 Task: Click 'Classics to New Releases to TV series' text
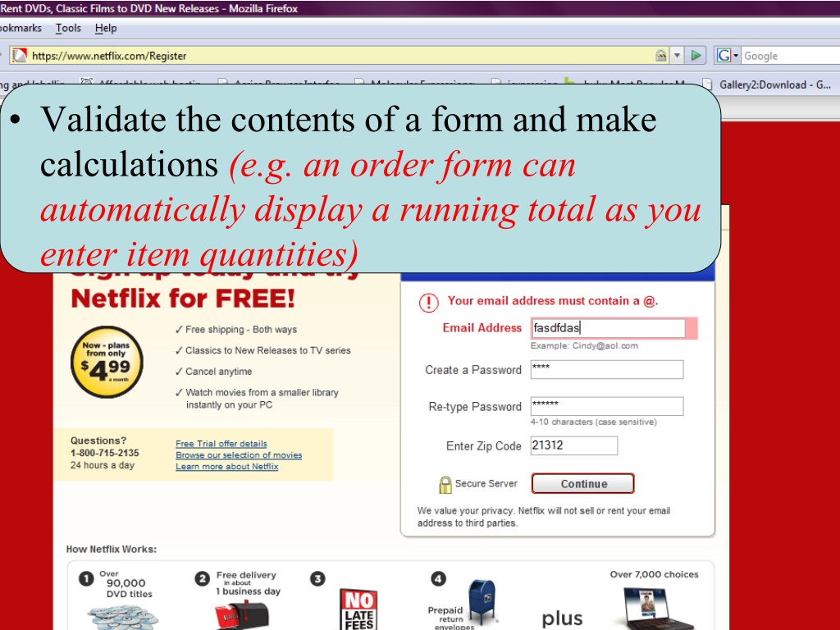268,350
